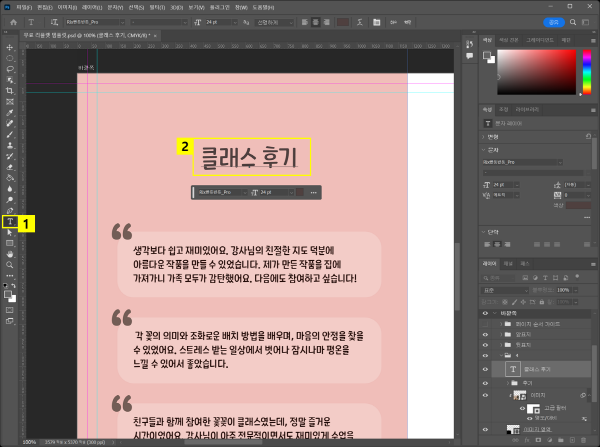Select the Move tool
This screenshot has width=600, height=447.
pyautogui.click(x=10, y=47)
